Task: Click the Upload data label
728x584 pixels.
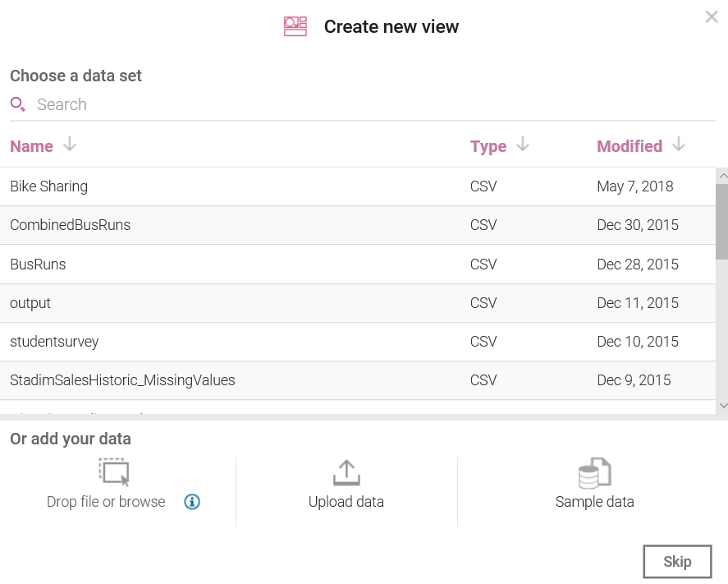Action: click(x=346, y=502)
